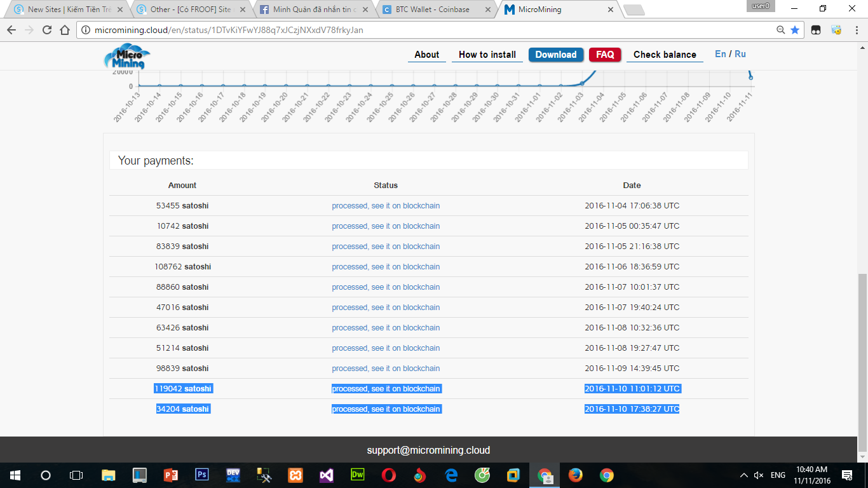Screen dimensions: 868x488
Task: Open blockchain link for 63426 satoshi payment
Action: point(386,328)
